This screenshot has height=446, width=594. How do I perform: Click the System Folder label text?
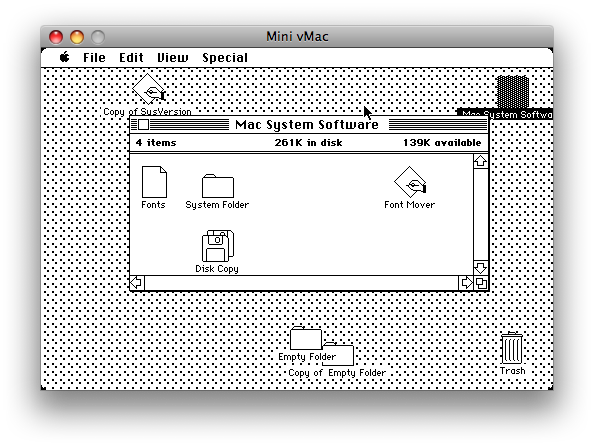pos(217,205)
